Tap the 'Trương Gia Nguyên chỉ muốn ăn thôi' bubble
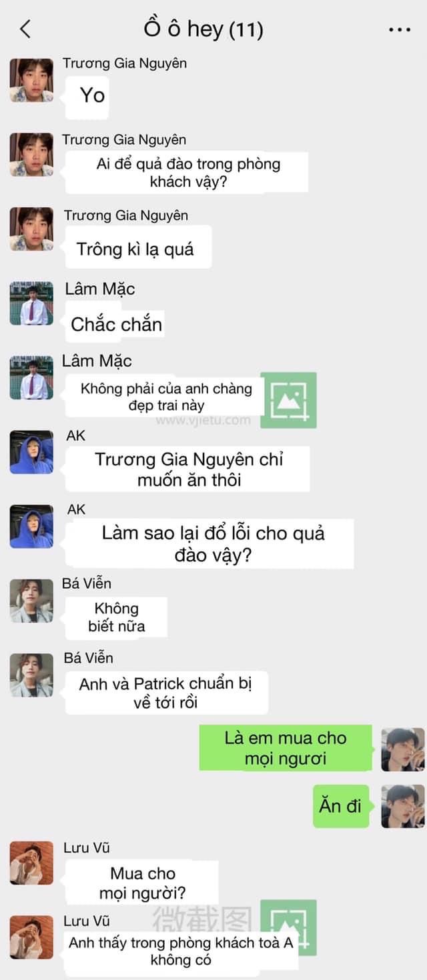Viewport: 427px width, 980px height. (x=189, y=469)
